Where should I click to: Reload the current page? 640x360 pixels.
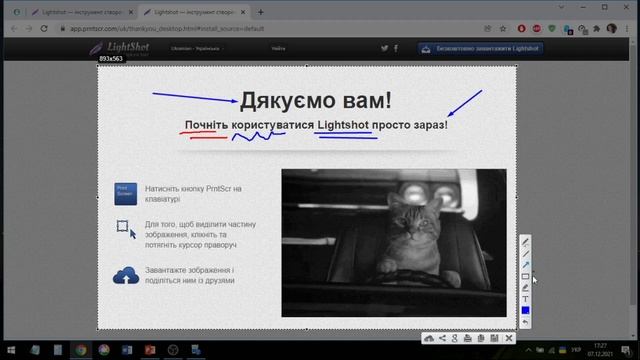(44, 29)
